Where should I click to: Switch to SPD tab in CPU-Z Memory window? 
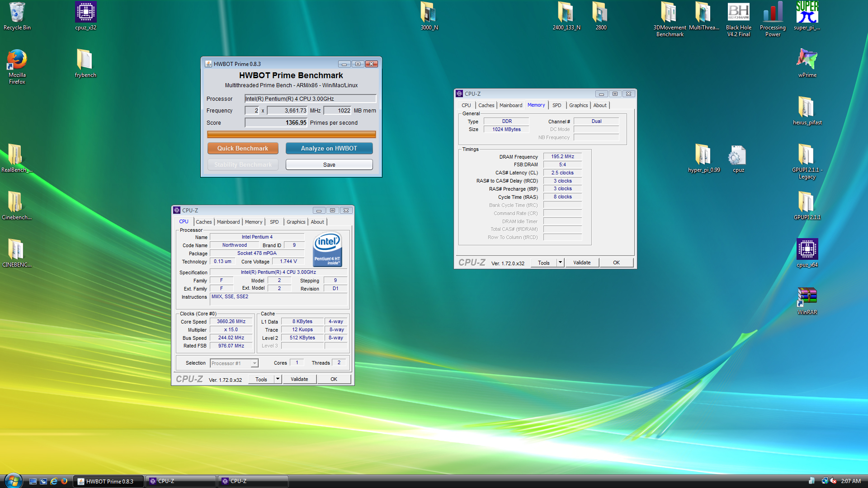pos(557,105)
